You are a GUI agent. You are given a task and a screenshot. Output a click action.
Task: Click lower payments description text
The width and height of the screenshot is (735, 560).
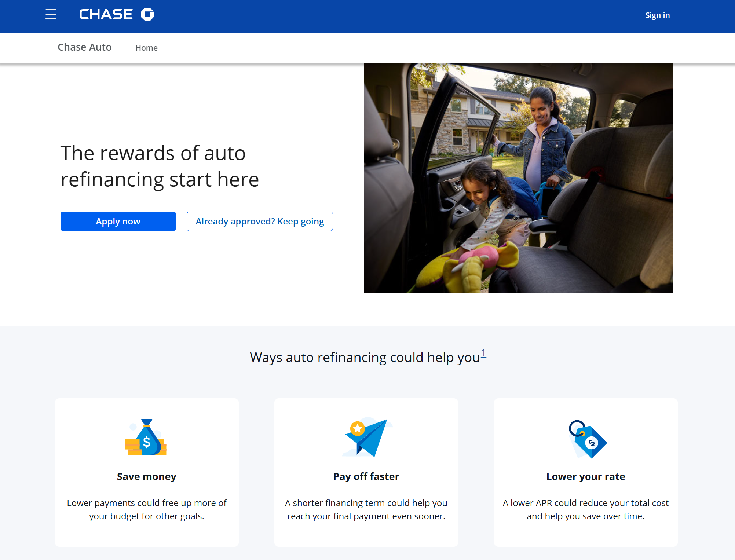point(146,509)
